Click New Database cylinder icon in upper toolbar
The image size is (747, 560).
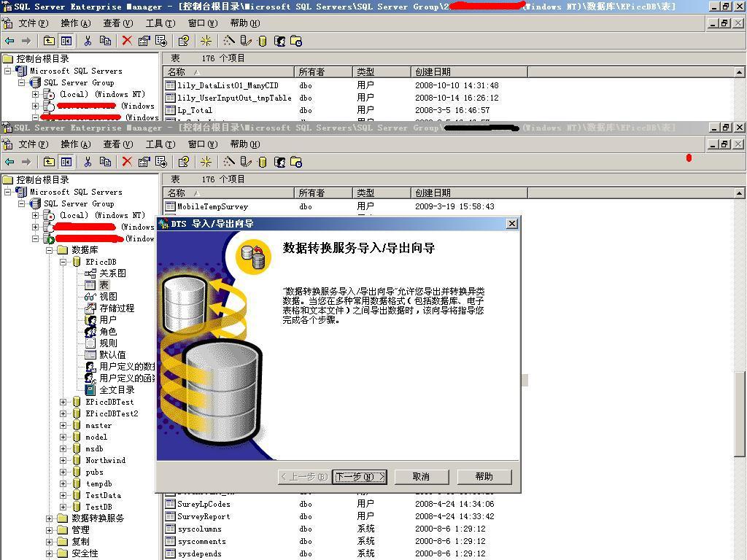(262, 41)
